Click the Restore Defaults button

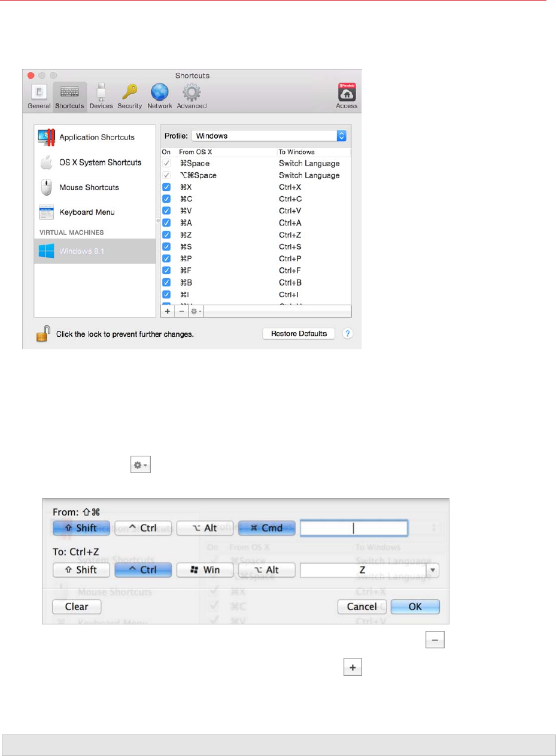click(x=299, y=333)
